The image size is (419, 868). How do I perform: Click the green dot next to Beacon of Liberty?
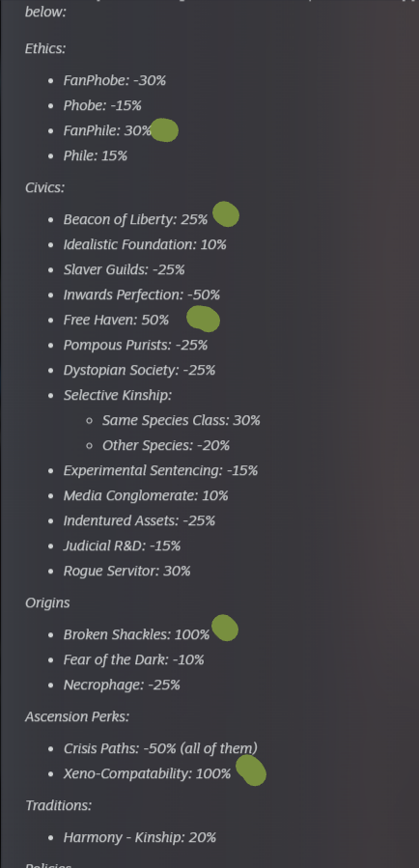226,214
